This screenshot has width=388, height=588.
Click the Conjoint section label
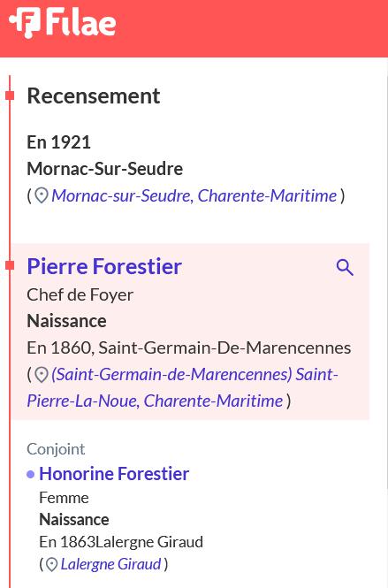[56, 449]
